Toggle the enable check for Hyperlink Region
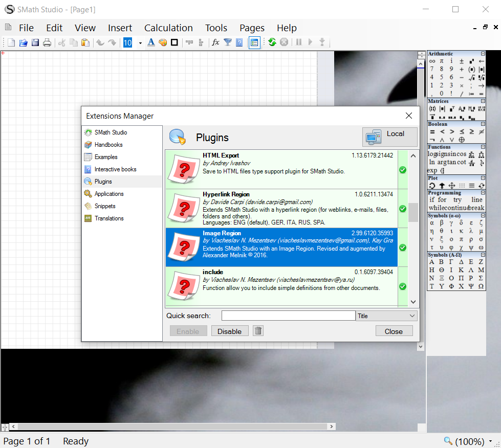Viewport: 501px width, 448px height. click(x=402, y=209)
